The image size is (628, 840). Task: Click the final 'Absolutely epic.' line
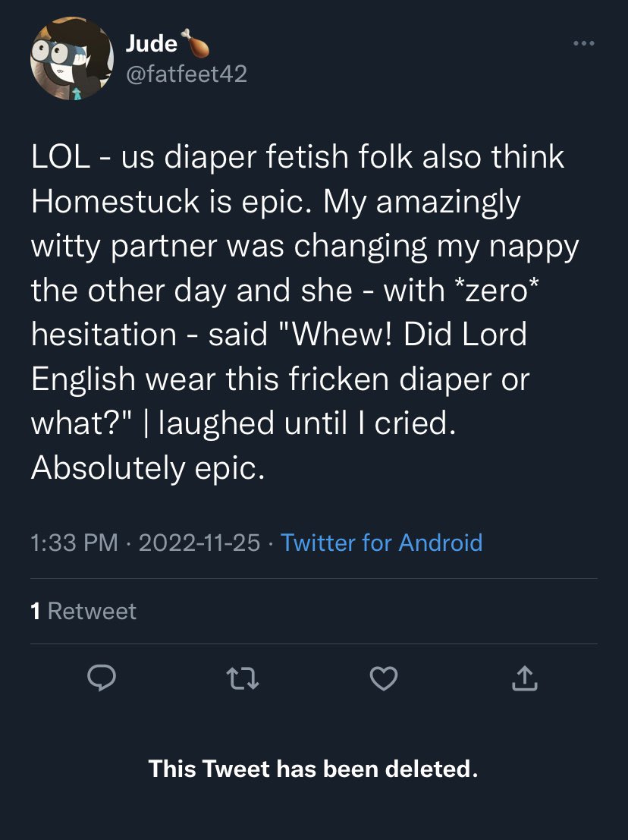pos(148,468)
